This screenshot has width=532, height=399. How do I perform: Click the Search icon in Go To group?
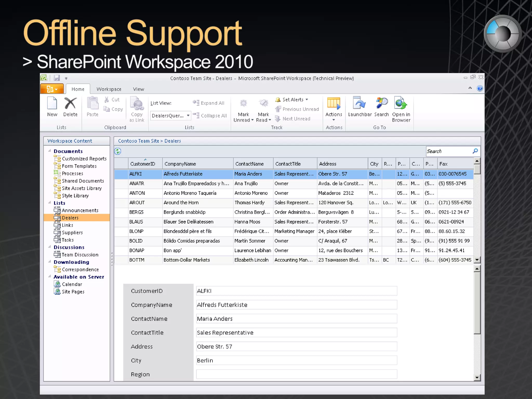pyautogui.click(x=381, y=104)
